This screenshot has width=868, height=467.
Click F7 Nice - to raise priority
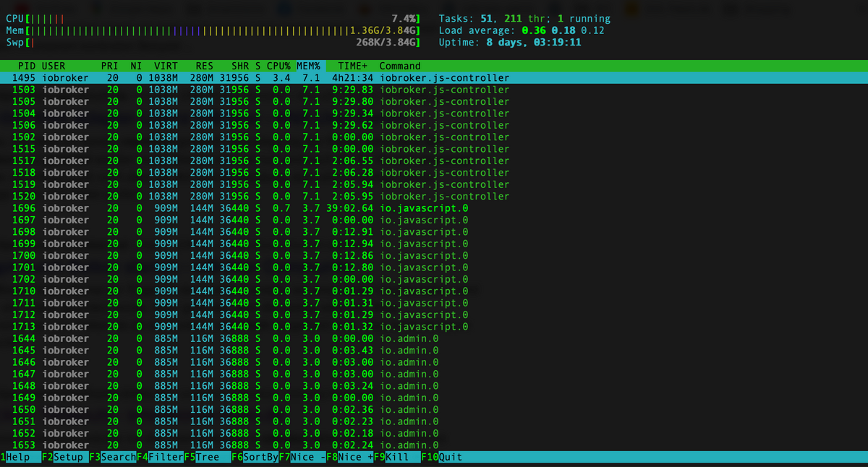coord(302,458)
